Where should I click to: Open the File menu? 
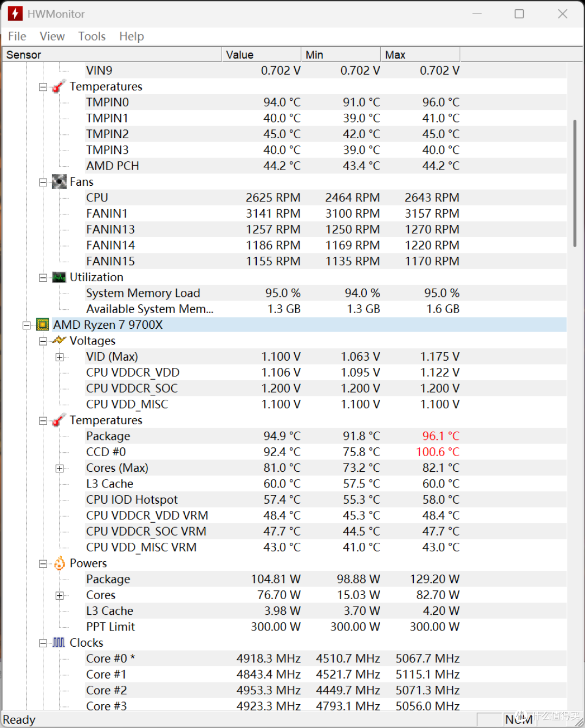point(17,36)
